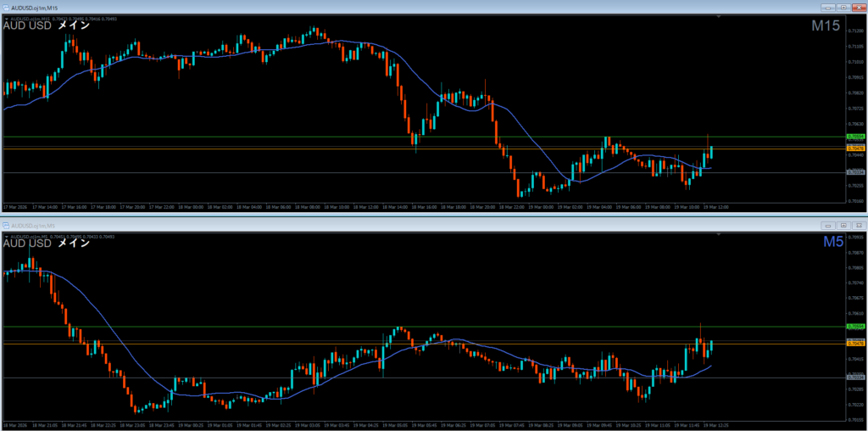Select the orange 0.70478 price tag on M5
The width and height of the screenshot is (868, 431).
point(854,344)
